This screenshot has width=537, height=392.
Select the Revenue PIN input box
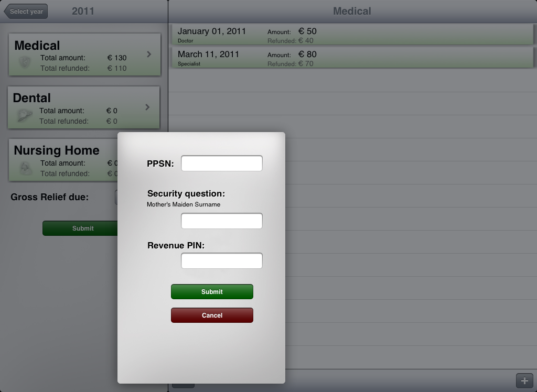(221, 261)
